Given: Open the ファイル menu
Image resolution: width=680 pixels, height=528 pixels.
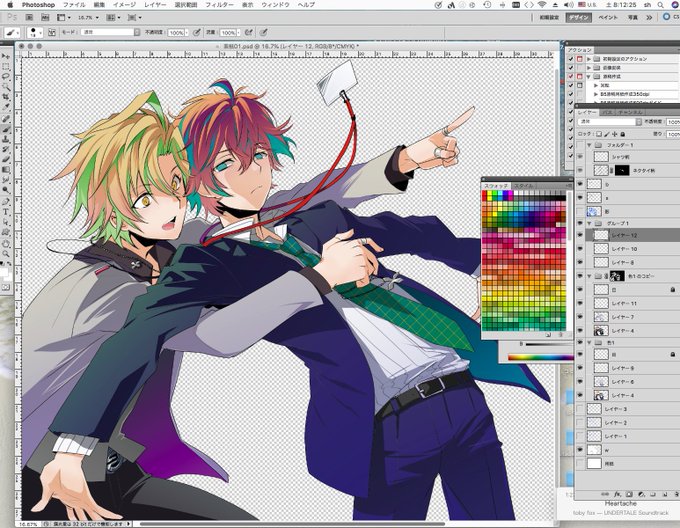Looking at the screenshot, I should [x=74, y=5].
